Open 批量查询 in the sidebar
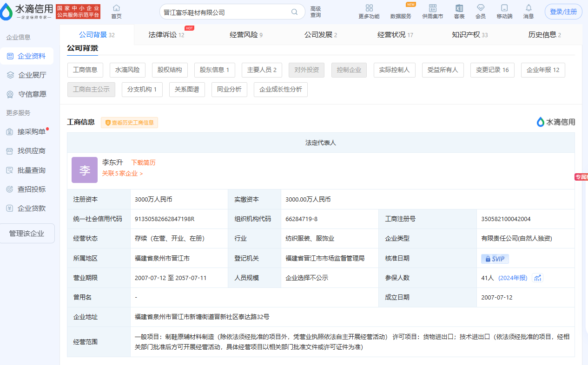 click(26, 170)
